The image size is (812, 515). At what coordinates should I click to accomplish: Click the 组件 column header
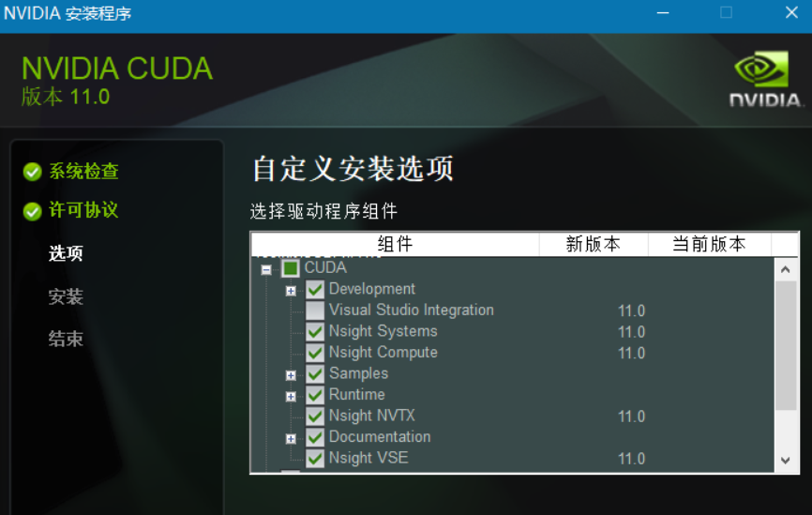395,244
